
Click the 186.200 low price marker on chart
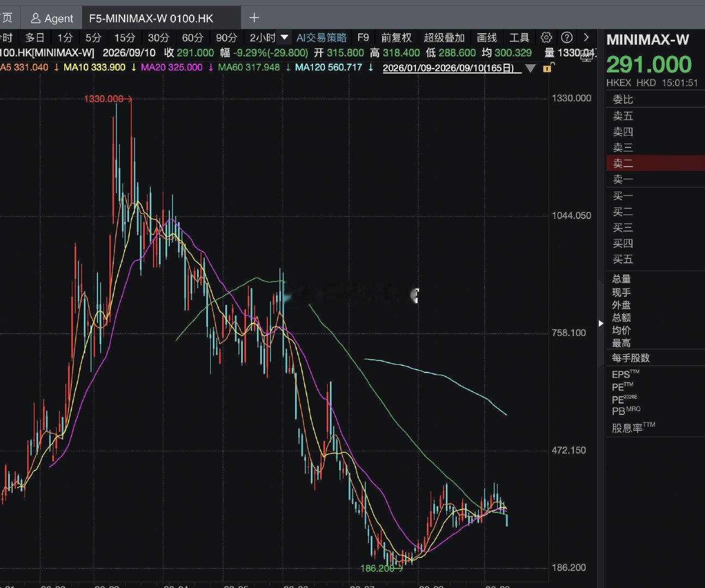381,568
